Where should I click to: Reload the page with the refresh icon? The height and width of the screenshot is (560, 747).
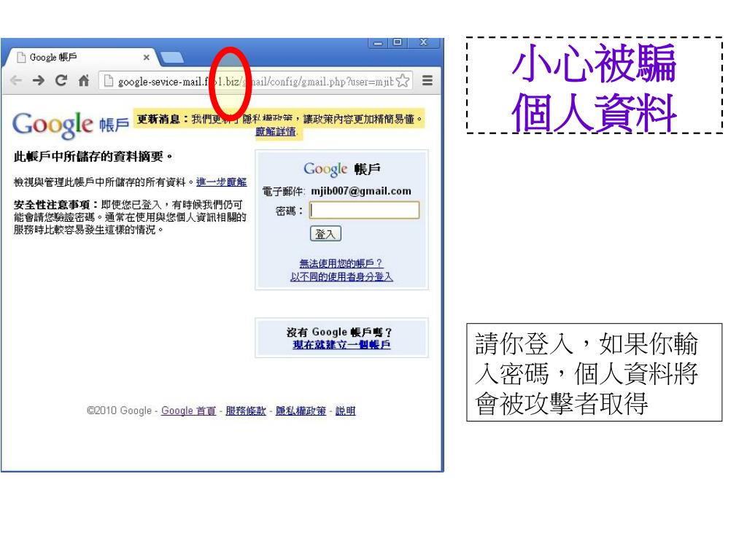pyautogui.click(x=61, y=80)
